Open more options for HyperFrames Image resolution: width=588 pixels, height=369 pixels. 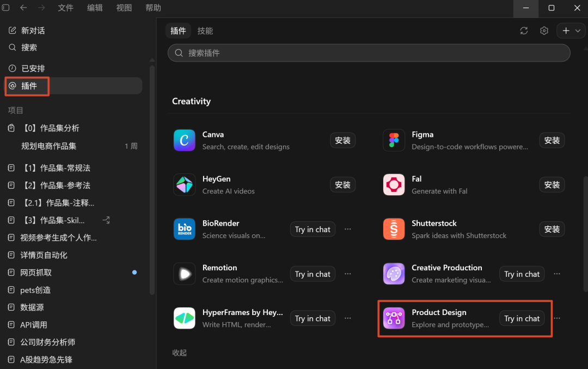(347, 318)
